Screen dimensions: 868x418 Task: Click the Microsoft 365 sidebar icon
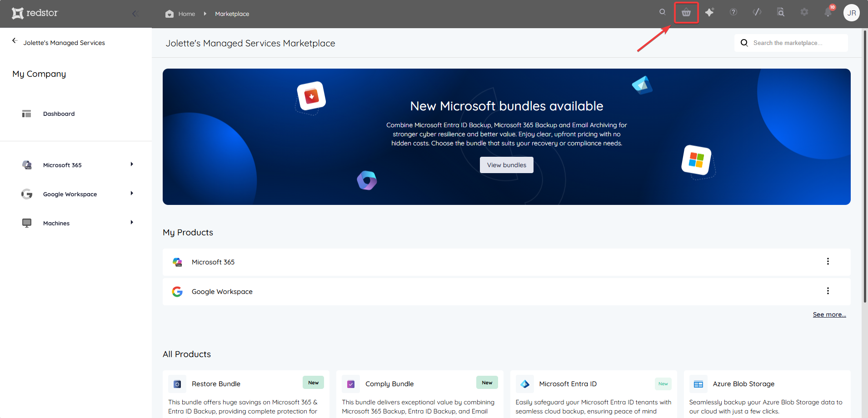(27, 165)
